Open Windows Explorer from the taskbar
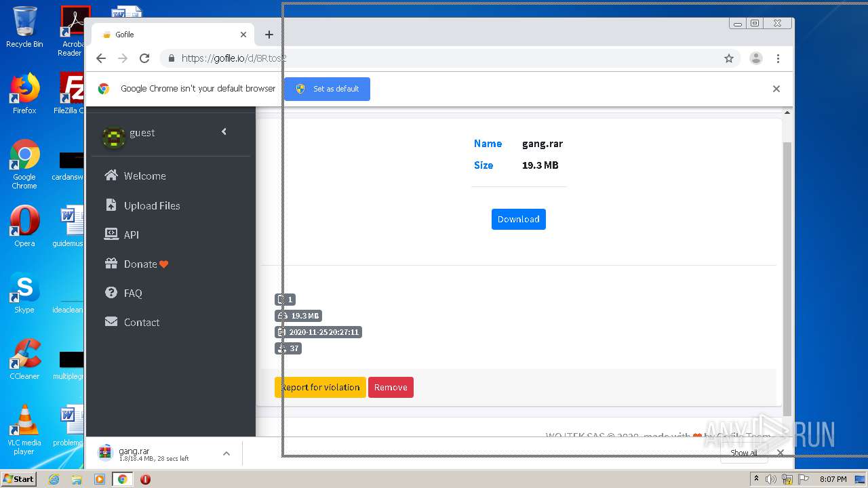 point(77,479)
